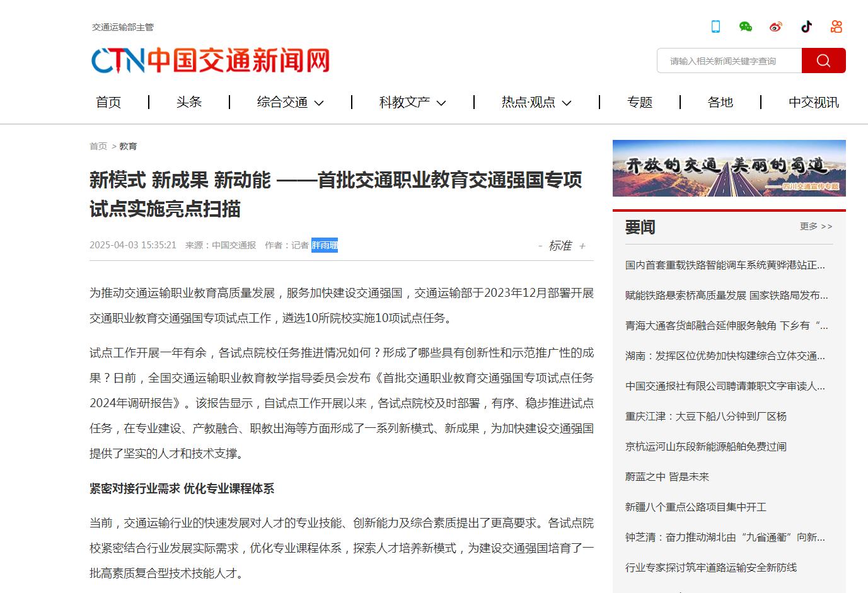Expand the 热点·观点 dropdown chevron

tap(567, 103)
